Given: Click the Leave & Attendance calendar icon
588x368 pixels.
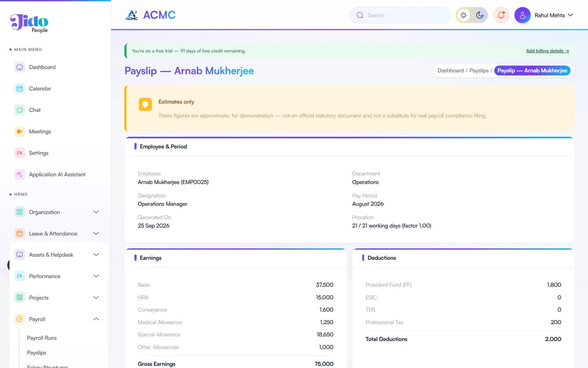Looking at the screenshot, I should click(x=19, y=234).
